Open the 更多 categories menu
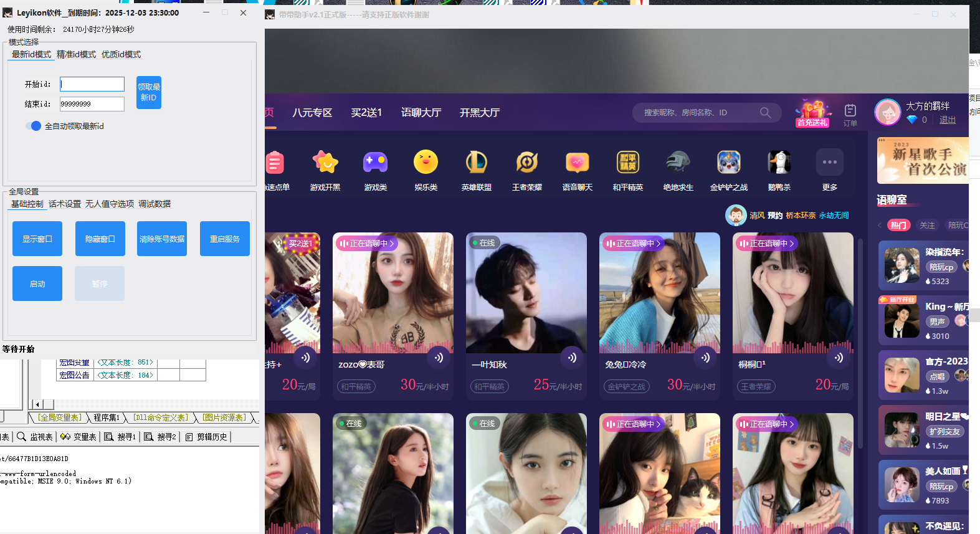 coord(829,163)
